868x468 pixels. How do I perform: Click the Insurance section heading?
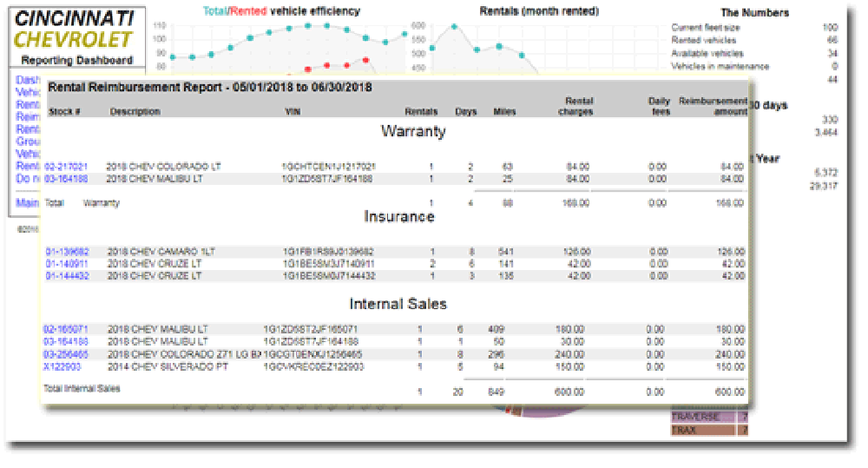pyautogui.click(x=399, y=216)
